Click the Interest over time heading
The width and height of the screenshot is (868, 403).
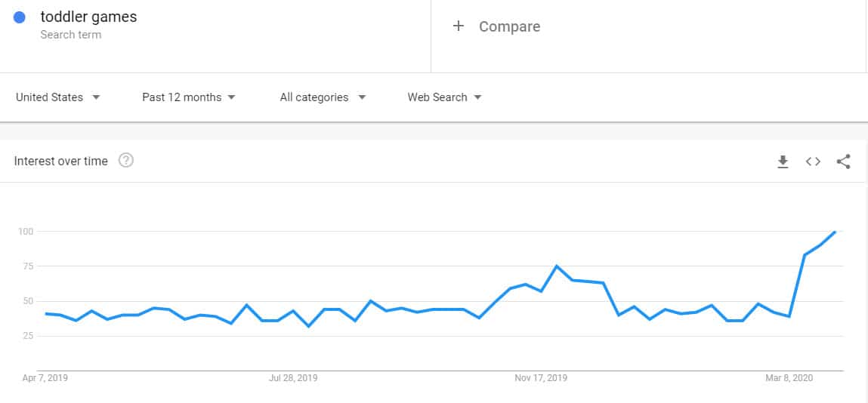click(61, 162)
